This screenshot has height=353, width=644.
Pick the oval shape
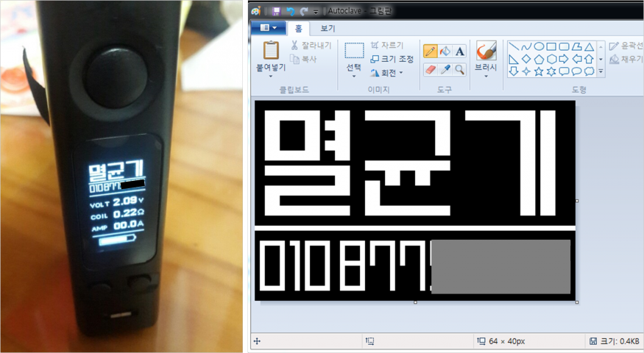539,46
